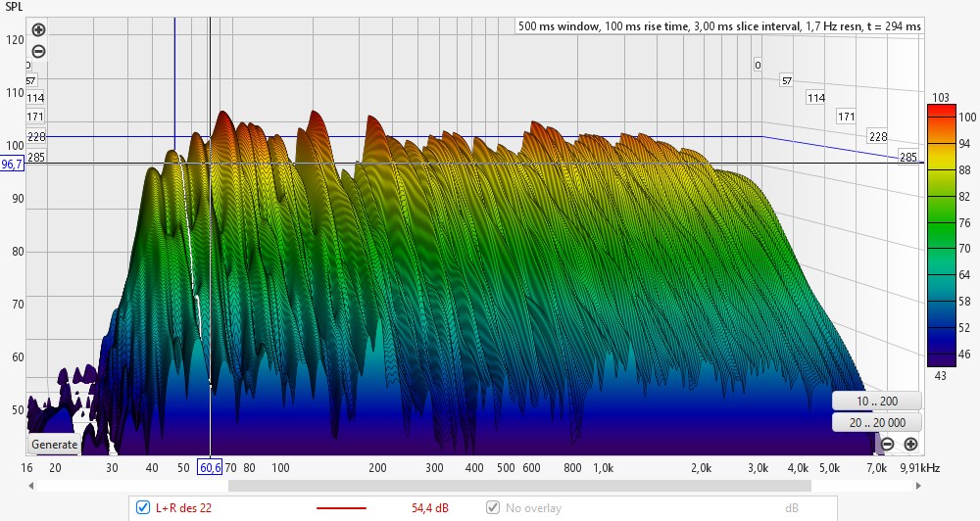The image size is (980, 521).
Task: Click the 96,7 SPL cursor readout
Action: pos(13,165)
